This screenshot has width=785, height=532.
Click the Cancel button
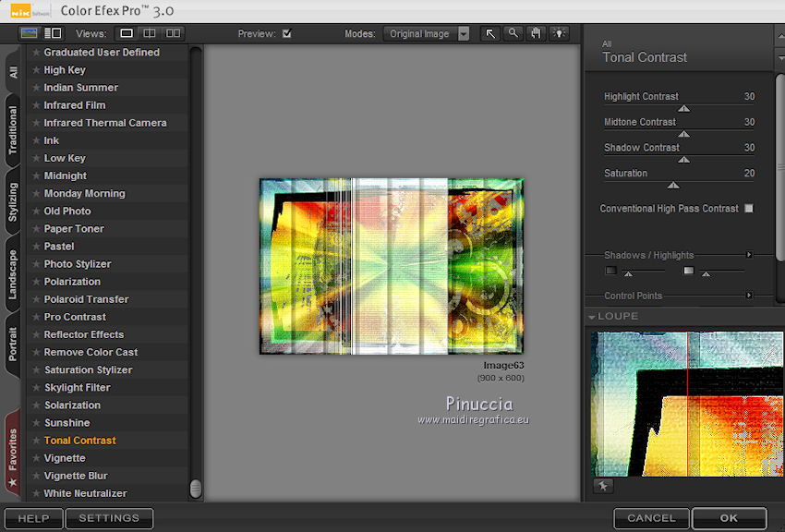(651, 518)
